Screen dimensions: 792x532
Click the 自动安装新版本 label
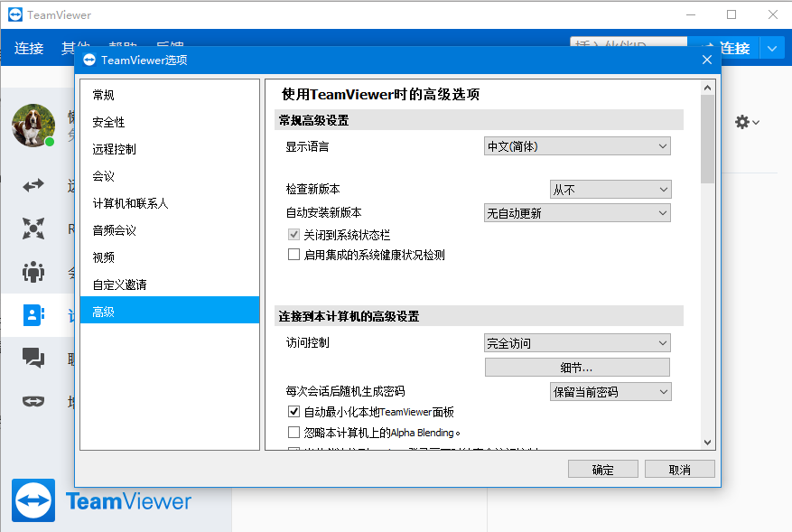coord(324,212)
